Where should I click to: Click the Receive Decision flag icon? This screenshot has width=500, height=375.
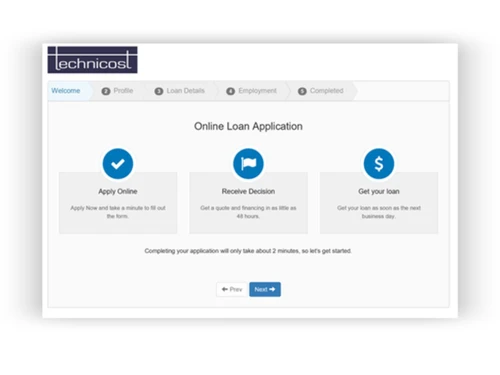248,164
